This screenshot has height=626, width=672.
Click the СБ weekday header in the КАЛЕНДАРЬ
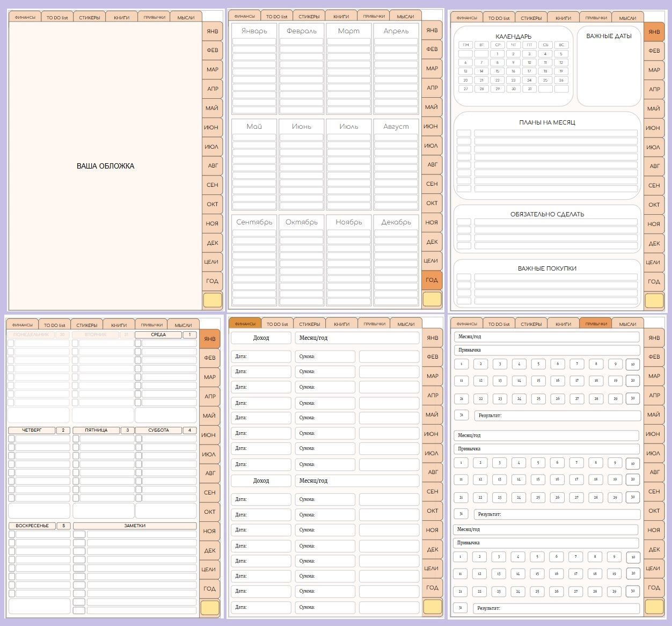tap(545, 45)
